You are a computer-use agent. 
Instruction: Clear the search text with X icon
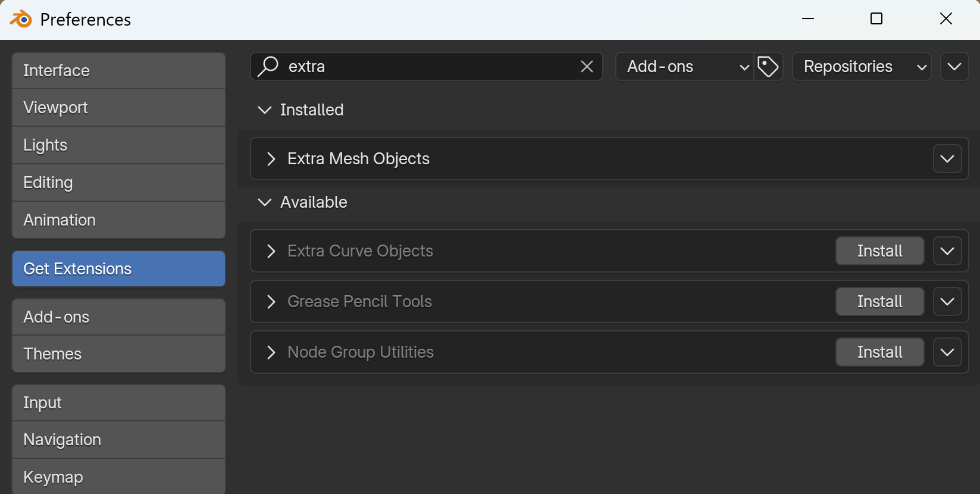tap(587, 66)
